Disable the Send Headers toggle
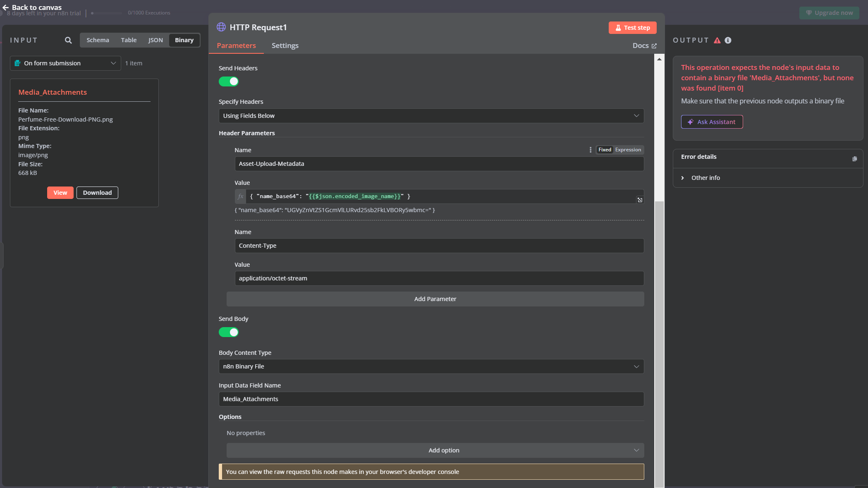Viewport: 868px width, 488px height. point(229,81)
